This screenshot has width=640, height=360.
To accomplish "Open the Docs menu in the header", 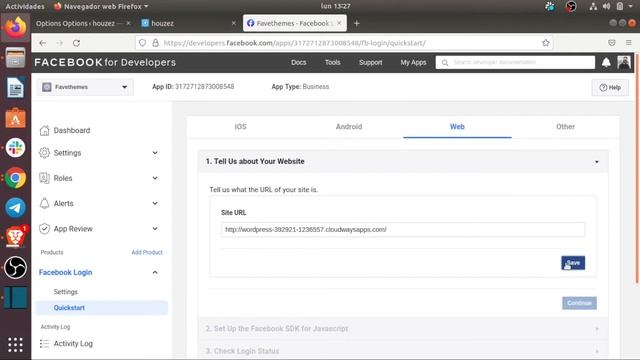I will pyautogui.click(x=298, y=62).
